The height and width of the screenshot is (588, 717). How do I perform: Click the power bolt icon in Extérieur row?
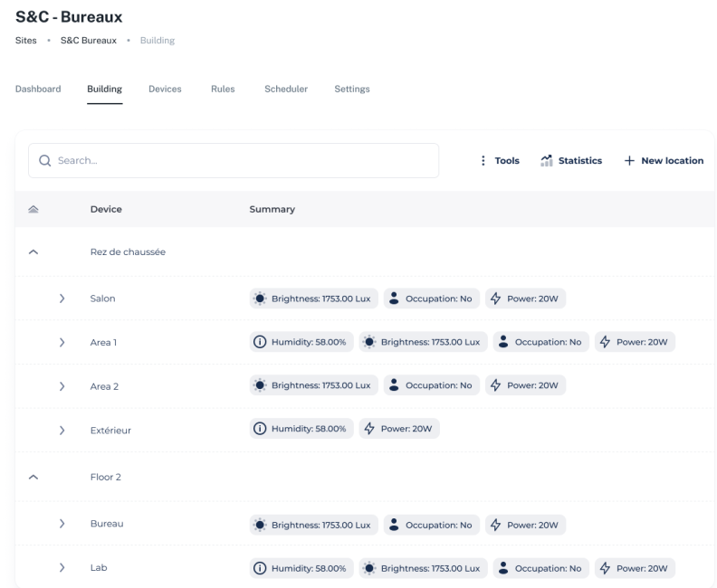pos(369,430)
